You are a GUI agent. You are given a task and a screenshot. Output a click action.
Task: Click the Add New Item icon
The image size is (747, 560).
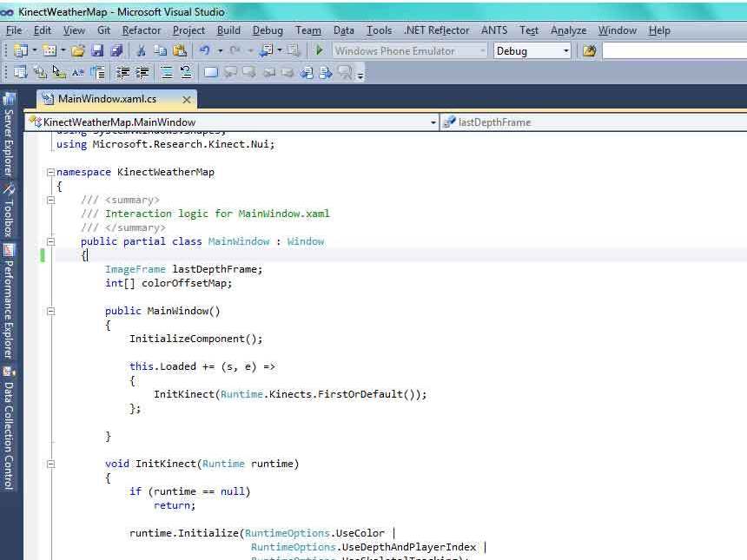click(x=50, y=50)
